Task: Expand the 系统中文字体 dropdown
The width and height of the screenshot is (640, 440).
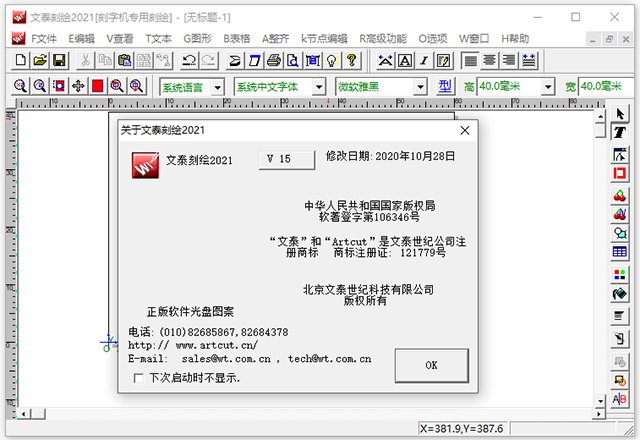Action: (x=319, y=87)
